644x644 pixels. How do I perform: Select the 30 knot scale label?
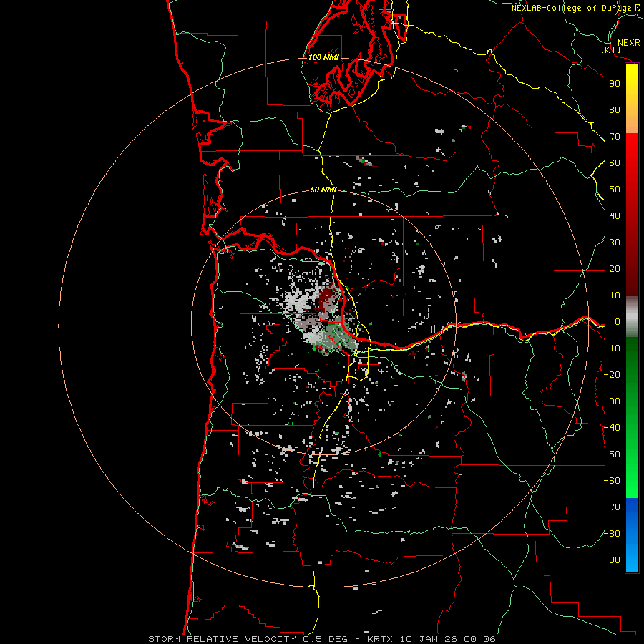tap(615, 243)
